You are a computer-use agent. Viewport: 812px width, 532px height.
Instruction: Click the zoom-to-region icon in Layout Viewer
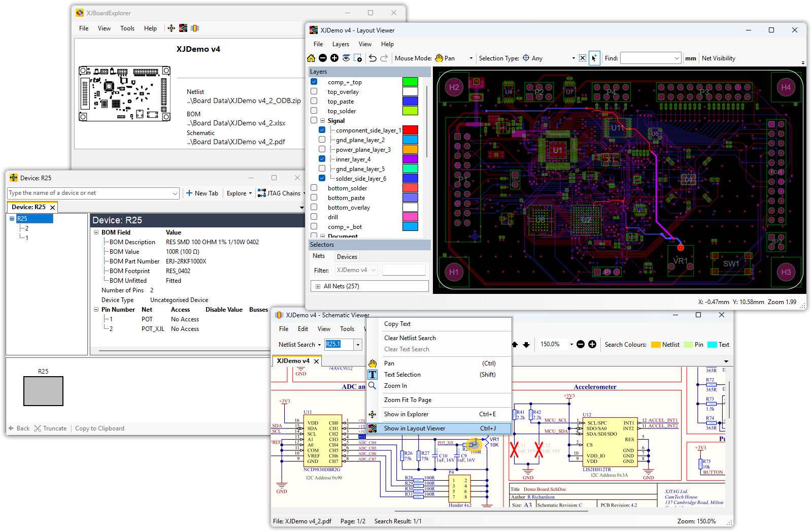pyautogui.click(x=358, y=58)
